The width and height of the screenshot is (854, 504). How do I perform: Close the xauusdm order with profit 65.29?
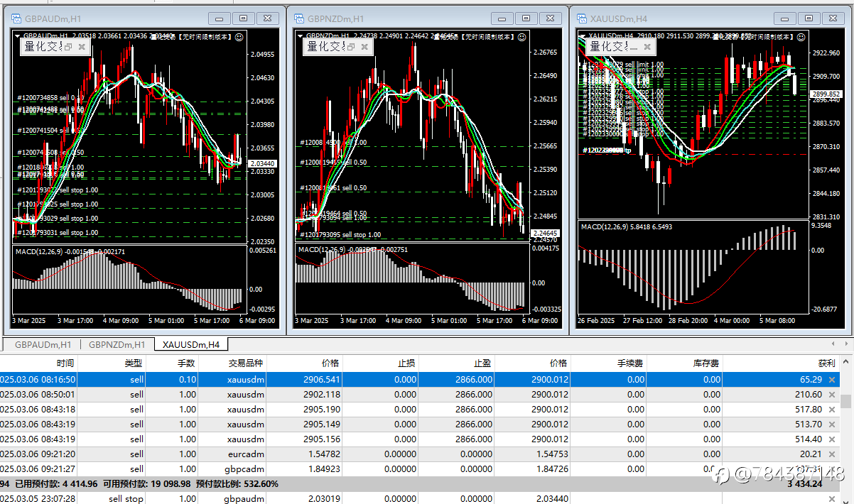[x=832, y=380]
